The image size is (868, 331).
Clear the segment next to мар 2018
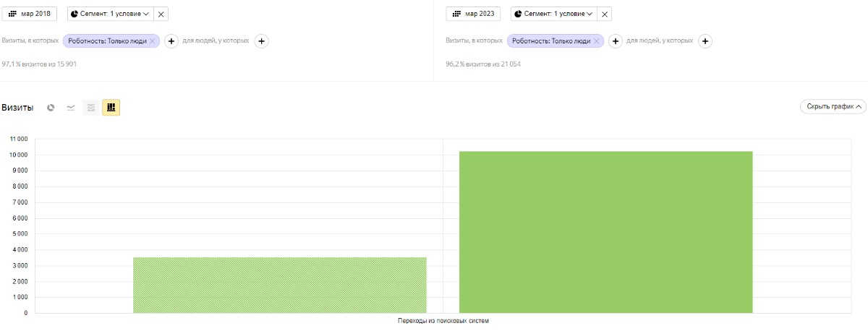[x=161, y=14]
